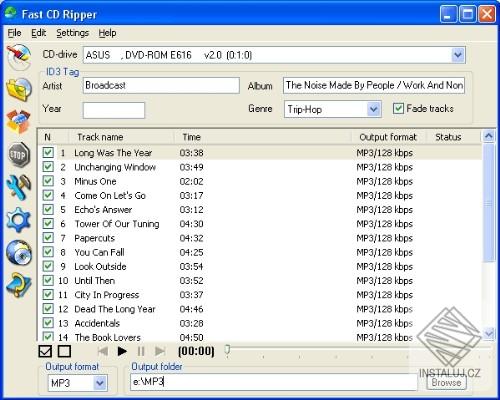Click the track list scroll down arrow
Viewport: 500px width, 400px height.
(489, 333)
